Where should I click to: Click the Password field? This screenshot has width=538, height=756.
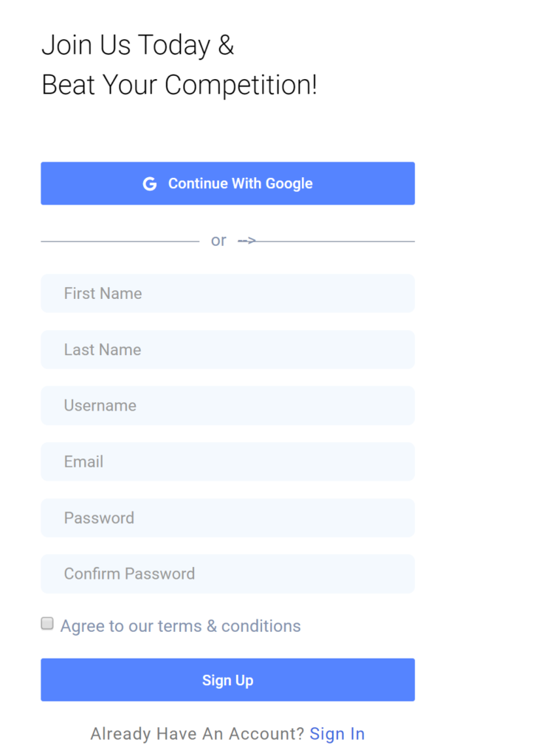coord(227,518)
